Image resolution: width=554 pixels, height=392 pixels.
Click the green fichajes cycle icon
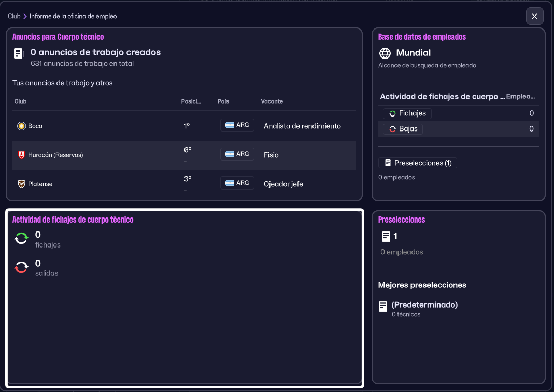click(x=21, y=238)
